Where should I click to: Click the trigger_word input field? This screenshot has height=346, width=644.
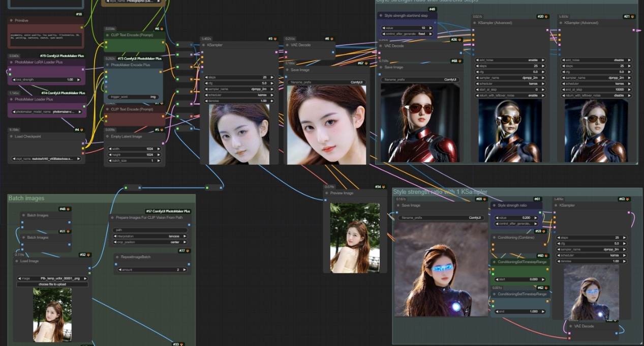(x=133, y=97)
